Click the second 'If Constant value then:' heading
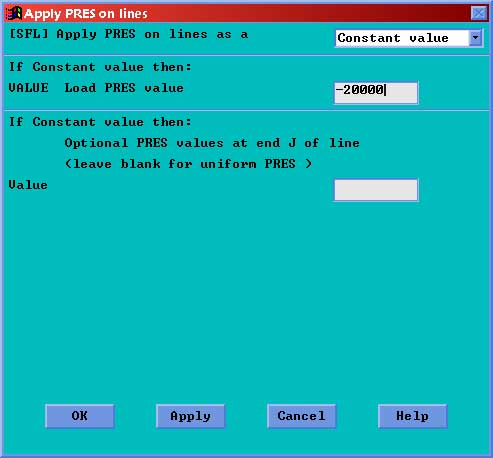Image resolution: width=493 pixels, height=458 pixels. pos(100,122)
